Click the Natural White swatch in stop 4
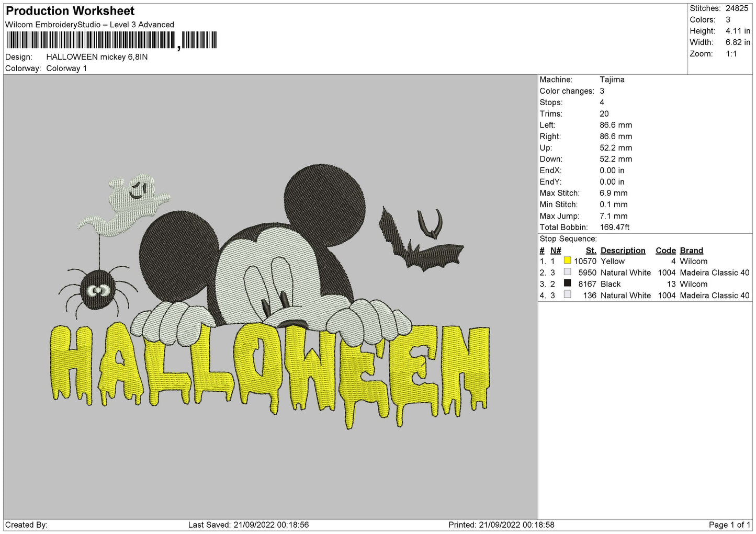 point(567,295)
